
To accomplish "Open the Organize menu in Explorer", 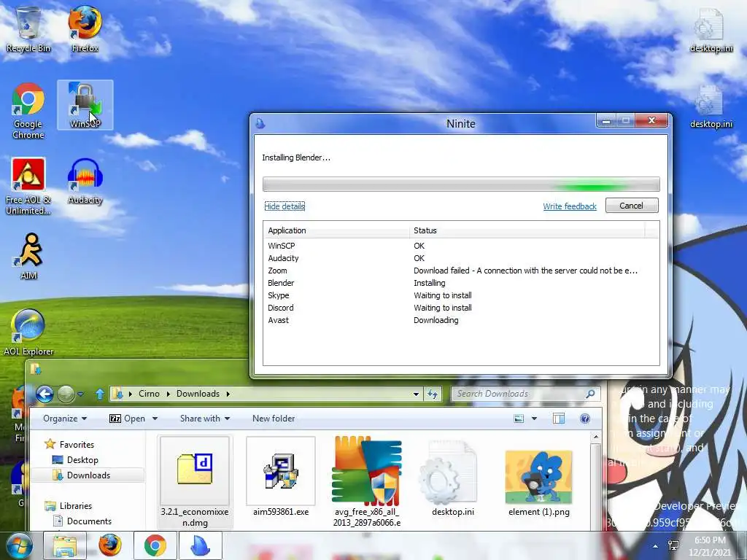I will coord(65,419).
